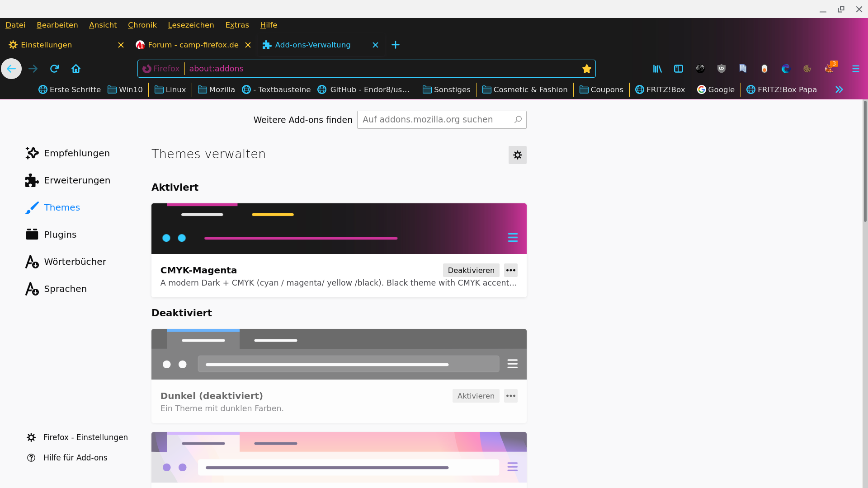The height and width of the screenshot is (488, 868).
Task: Open the more options menu for CMYK-Magenta
Action: click(x=510, y=270)
